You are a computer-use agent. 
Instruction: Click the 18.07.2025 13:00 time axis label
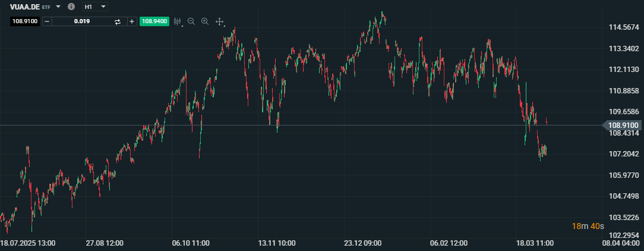28,243
